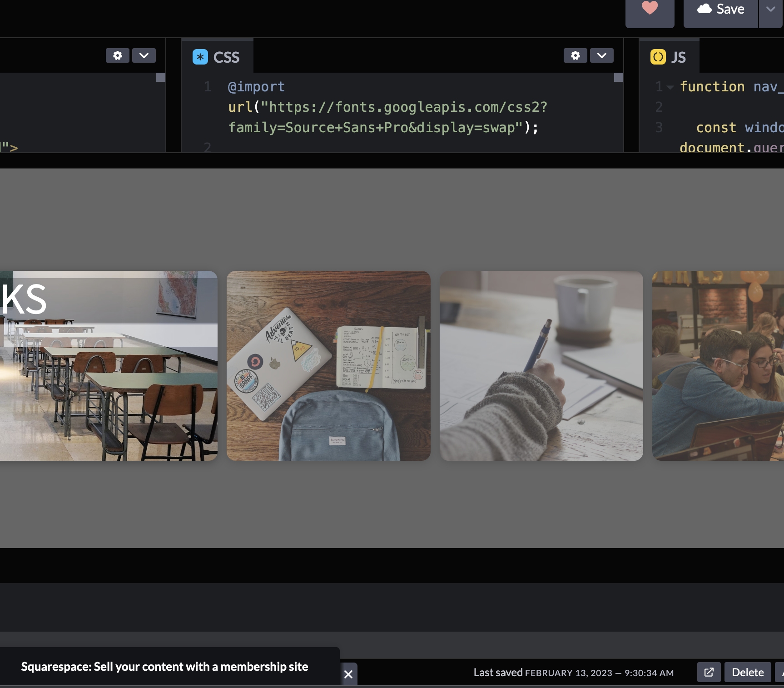Click the classroom desks image card
The width and height of the screenshot is (784, 688).
point(109,366)
